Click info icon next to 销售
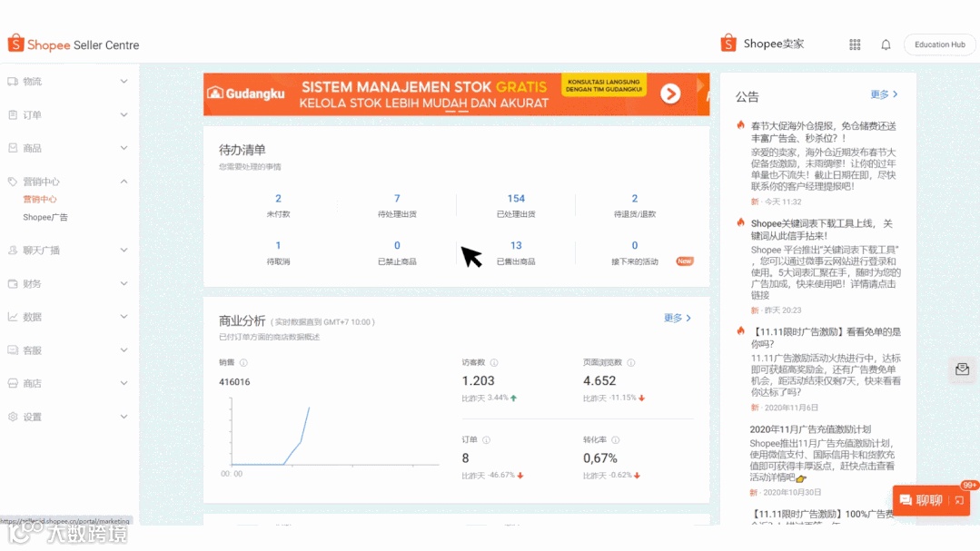 (243, 362)
